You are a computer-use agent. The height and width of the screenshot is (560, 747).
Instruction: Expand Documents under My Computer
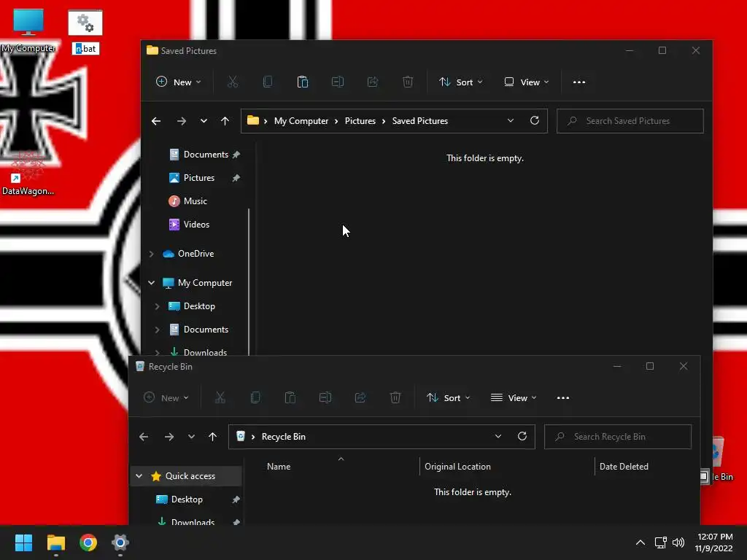pos(158,330)
